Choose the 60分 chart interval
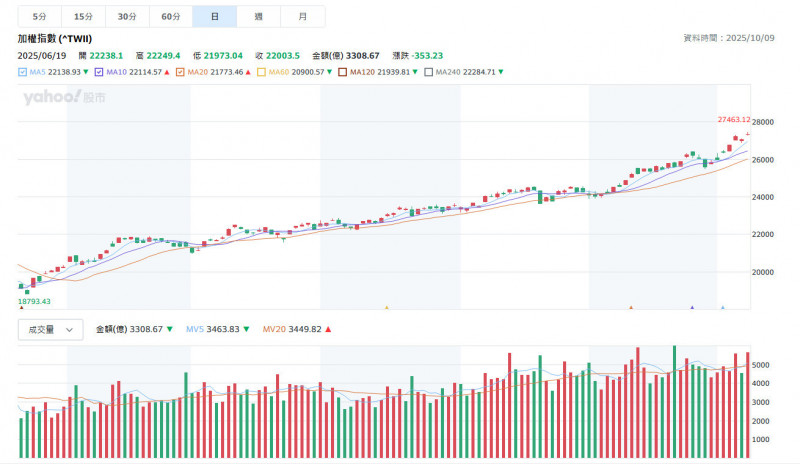The height and width of the screenshot is (464, 800). tap(171, 17)
